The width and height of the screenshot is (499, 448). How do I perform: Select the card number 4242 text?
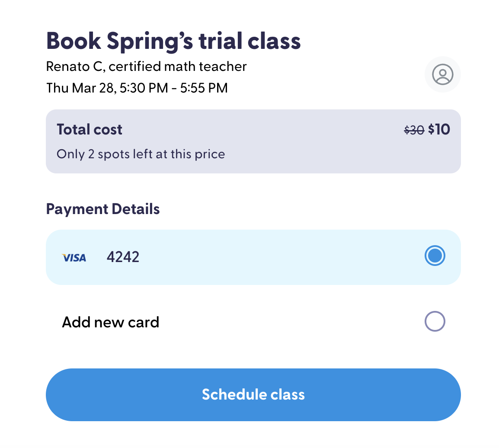pyautogui.click(x=123, y=257)
